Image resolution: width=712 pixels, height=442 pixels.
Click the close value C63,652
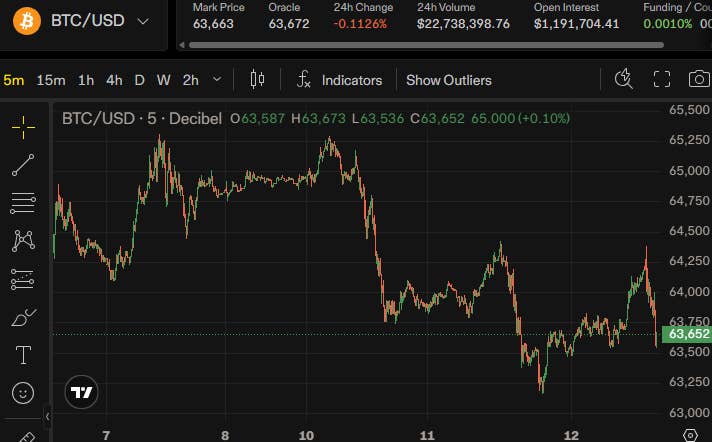point(437,119)
